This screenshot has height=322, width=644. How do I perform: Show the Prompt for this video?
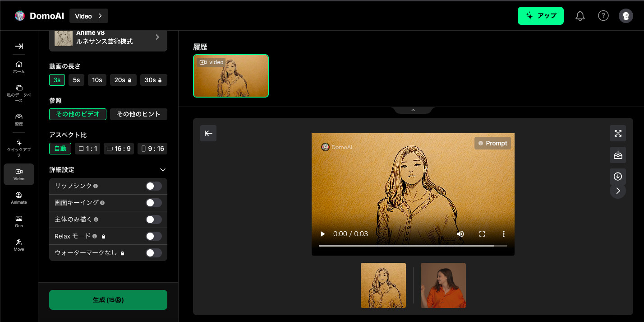(492, 143)
